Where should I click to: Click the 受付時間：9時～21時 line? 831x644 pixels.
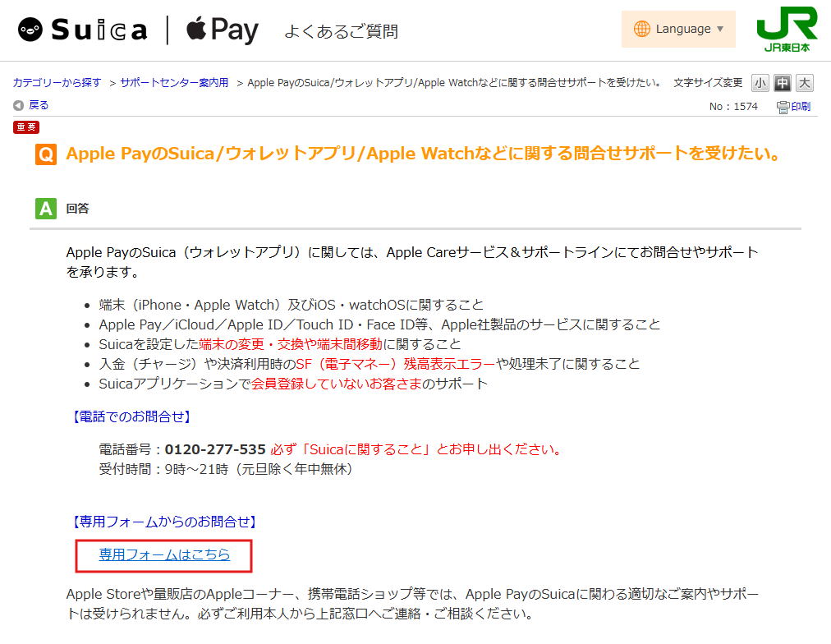[226, 469]
